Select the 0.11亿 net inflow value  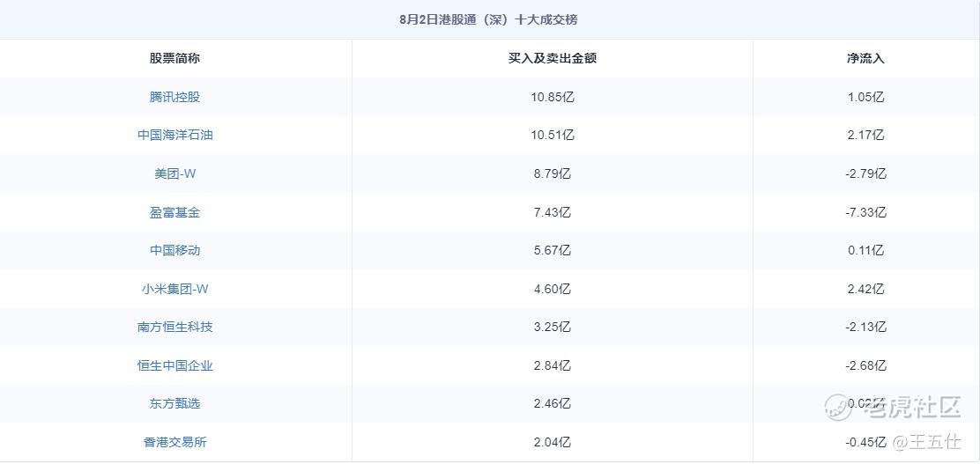(x=866, y=250)
